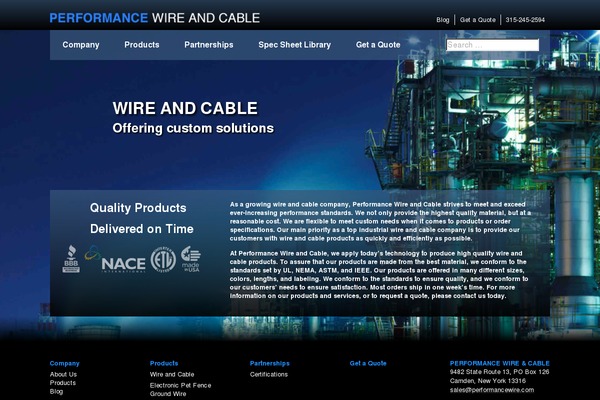This screenshot has height=400, width=600.
Task: Click the 315-245-2594 phone number
Action: coord(525,20)
